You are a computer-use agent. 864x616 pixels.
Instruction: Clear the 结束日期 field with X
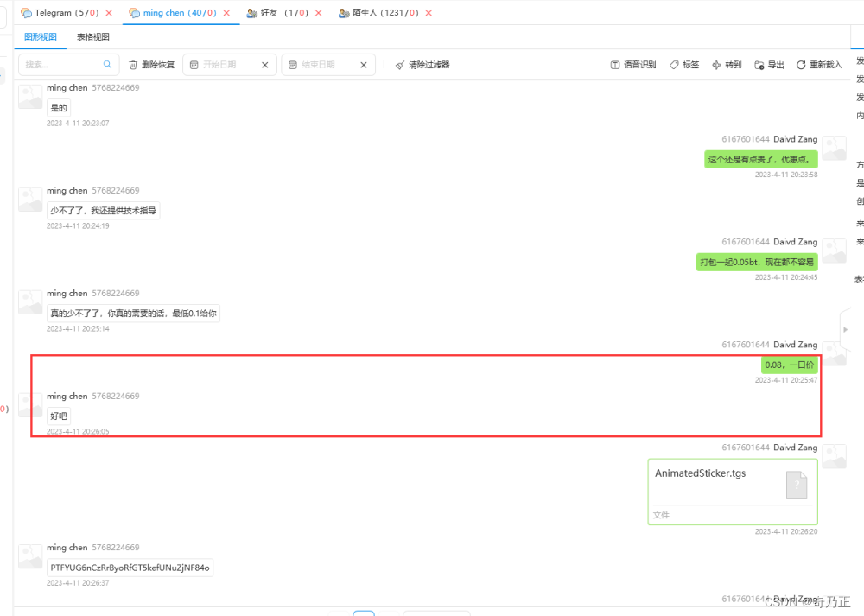click(x=364, y=65)
